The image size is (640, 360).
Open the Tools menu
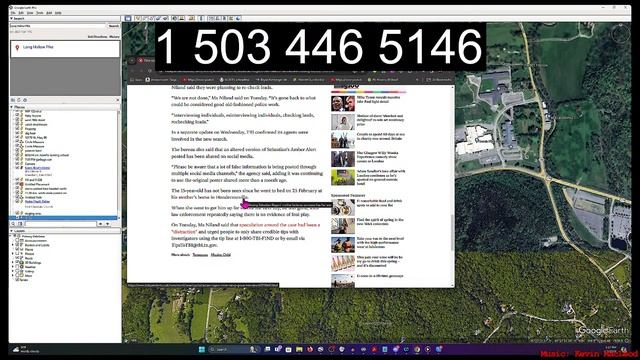(40, 13)
